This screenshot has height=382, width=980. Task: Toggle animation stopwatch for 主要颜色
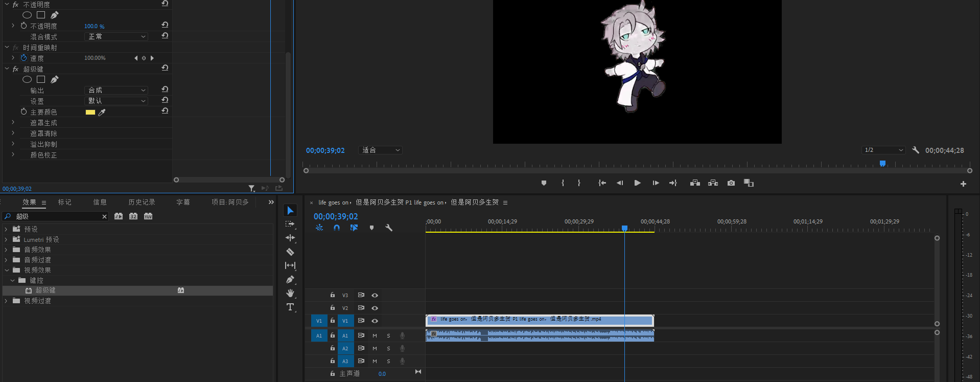24,111
